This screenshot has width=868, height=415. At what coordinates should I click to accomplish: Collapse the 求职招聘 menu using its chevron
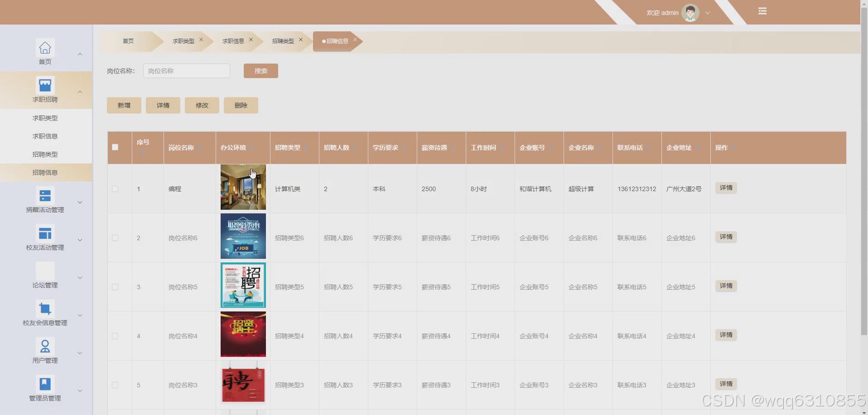pos(80,92)
